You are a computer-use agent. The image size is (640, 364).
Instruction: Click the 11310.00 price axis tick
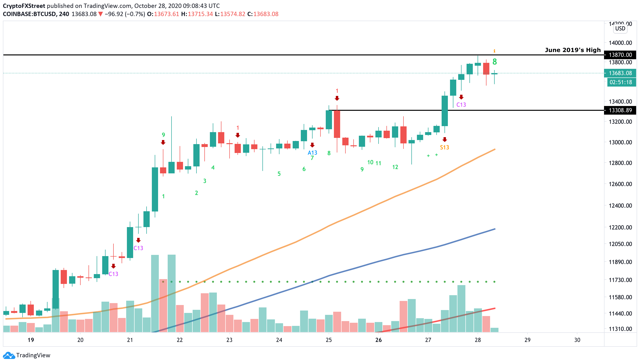pyautogui.click(x=620, y=329)
